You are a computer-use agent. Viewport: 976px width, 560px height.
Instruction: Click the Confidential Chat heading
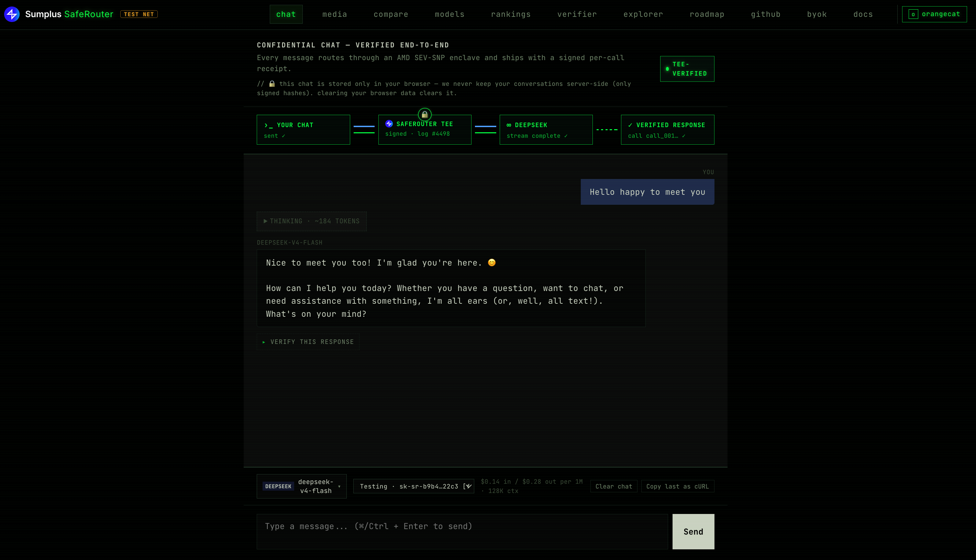[x=353, y=45]
